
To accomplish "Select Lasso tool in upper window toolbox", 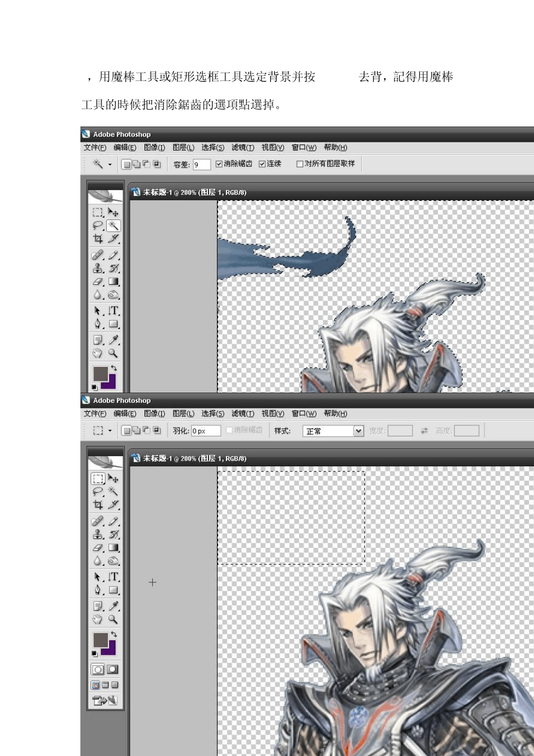I will pos(98,226).
